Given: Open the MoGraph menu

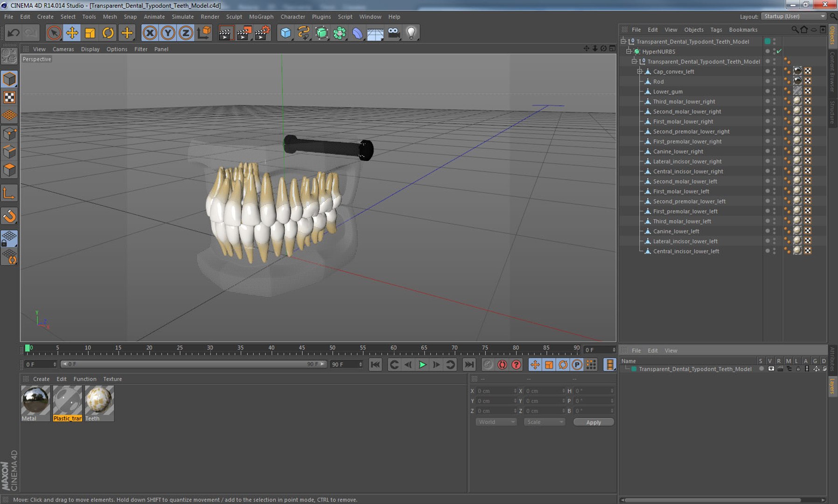Looking at the screenshot, I should (261, 16).
